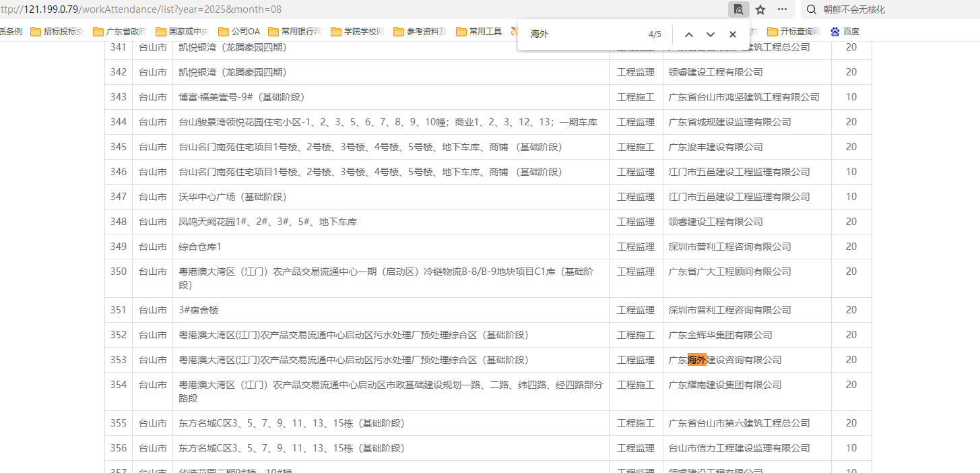The image size is (980, 473).
Task: Open the 开标查询 bookmark folder
Action: (794, 31)
